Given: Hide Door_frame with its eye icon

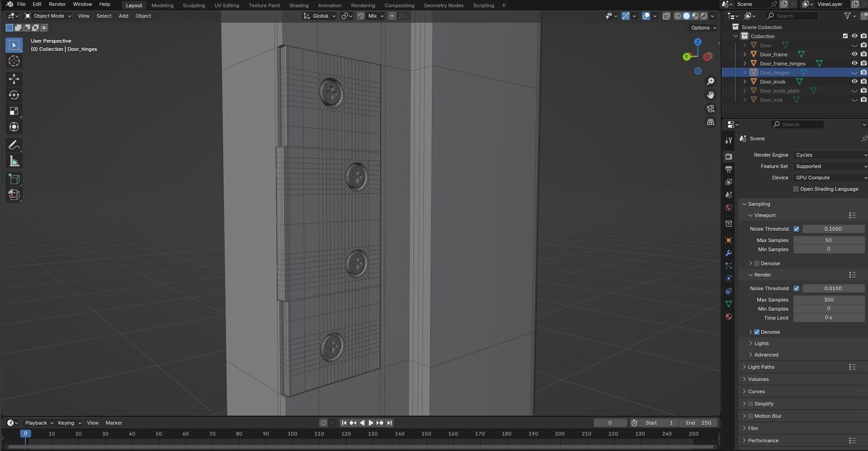Looking at the screenshot, I should point(854,55).
